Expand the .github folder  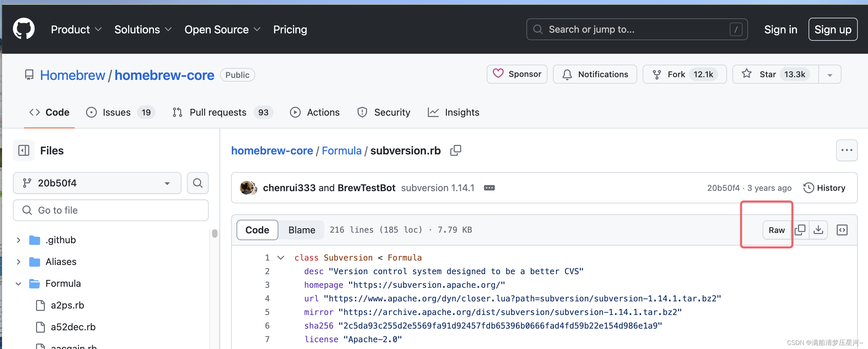click(x=19, y=240)
